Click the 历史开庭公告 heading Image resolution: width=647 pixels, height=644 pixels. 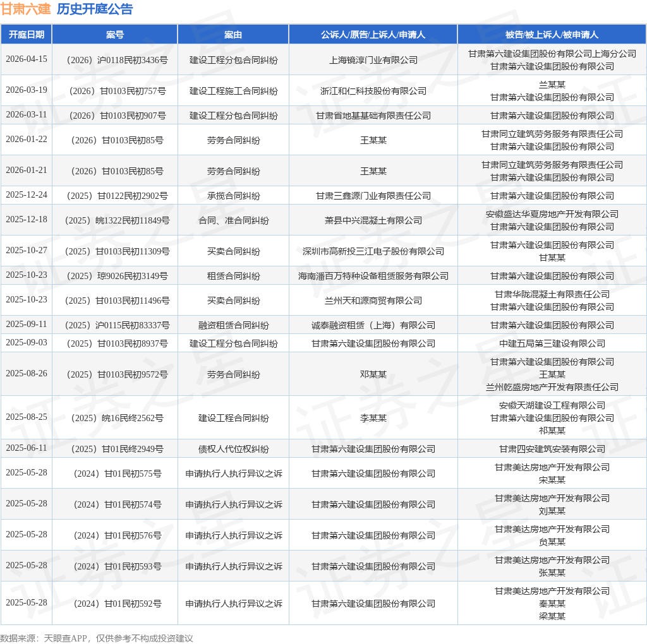pyautogui.click(x=95, y=9)
